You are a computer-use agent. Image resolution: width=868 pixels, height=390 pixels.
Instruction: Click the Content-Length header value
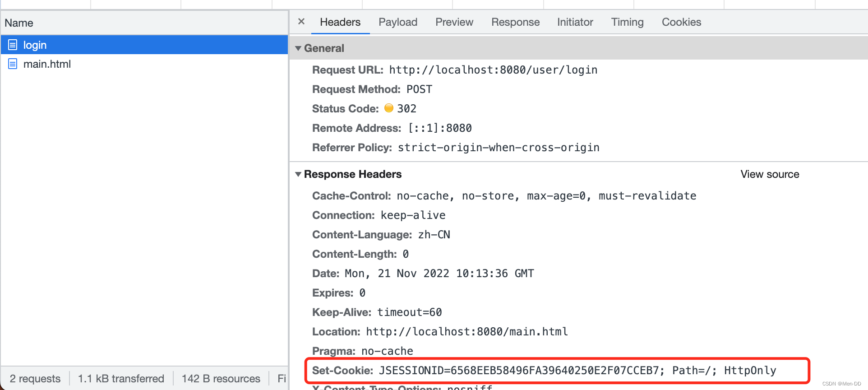click(x=406, y=254)
